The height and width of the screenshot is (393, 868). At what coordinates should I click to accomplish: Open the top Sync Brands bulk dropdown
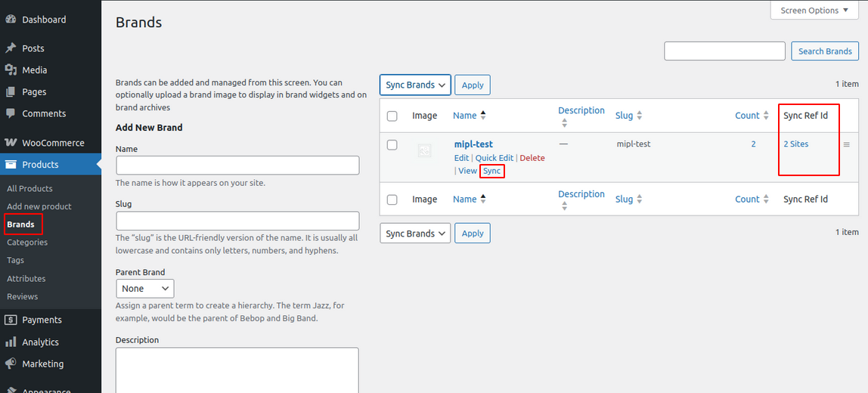[415, 85]
